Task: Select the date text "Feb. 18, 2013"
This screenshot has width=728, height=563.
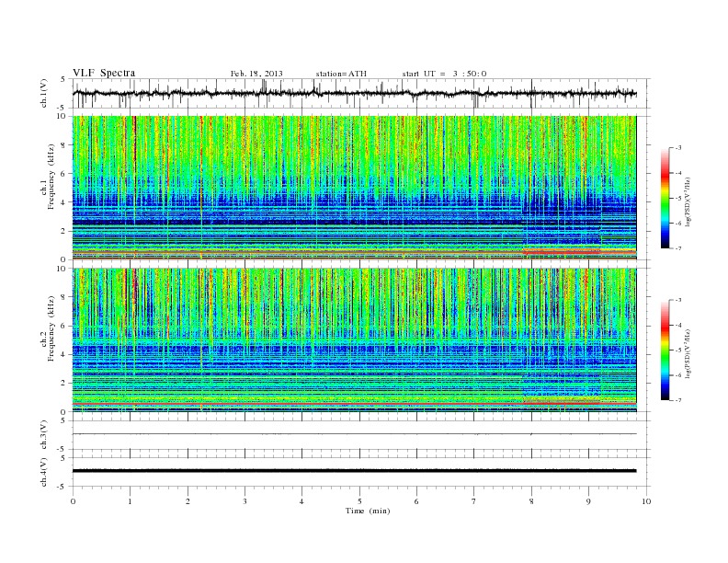Action: pos(256,74)
